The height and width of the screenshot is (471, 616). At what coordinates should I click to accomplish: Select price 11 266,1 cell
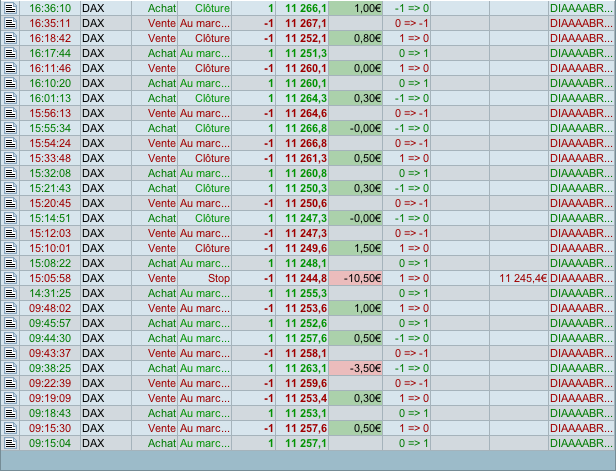(x=302, y=8)
